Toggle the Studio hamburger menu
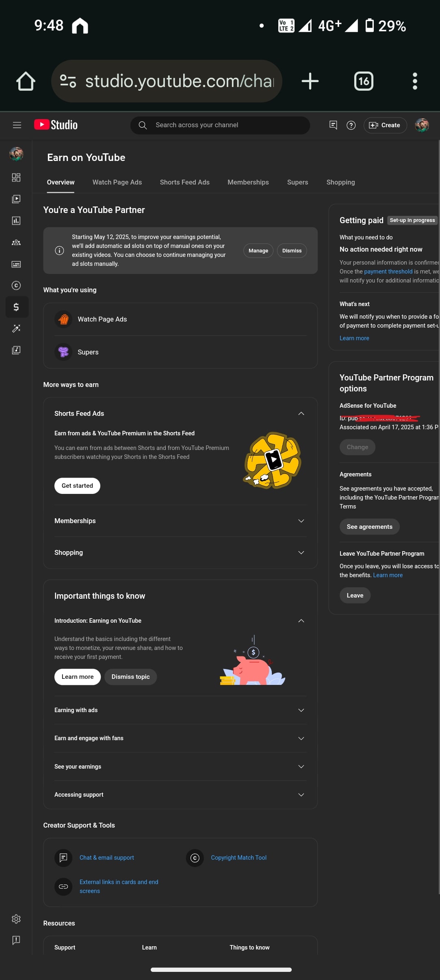 [17, 125]
